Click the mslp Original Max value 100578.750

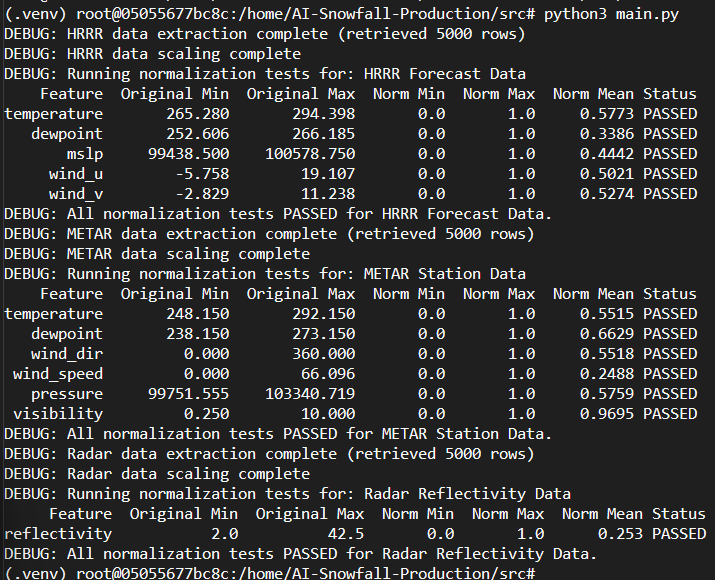coord(310,154)
